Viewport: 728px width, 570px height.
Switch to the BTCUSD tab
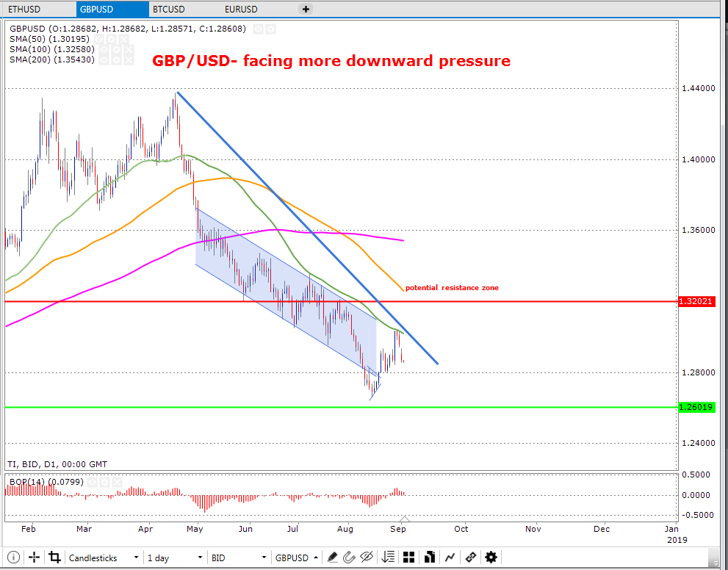click(169, 9)
